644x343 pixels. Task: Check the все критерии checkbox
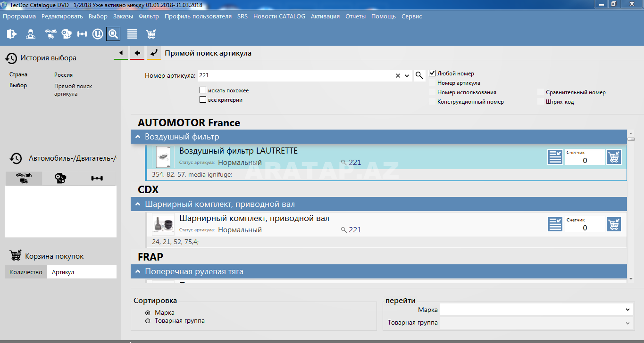203,100
